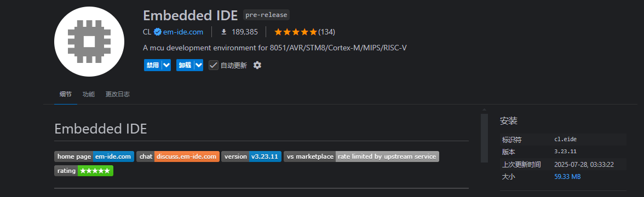Click the 安装 section heading
Image resolution: width=644 pixels, height=197 pixels.
coord(508,121)
